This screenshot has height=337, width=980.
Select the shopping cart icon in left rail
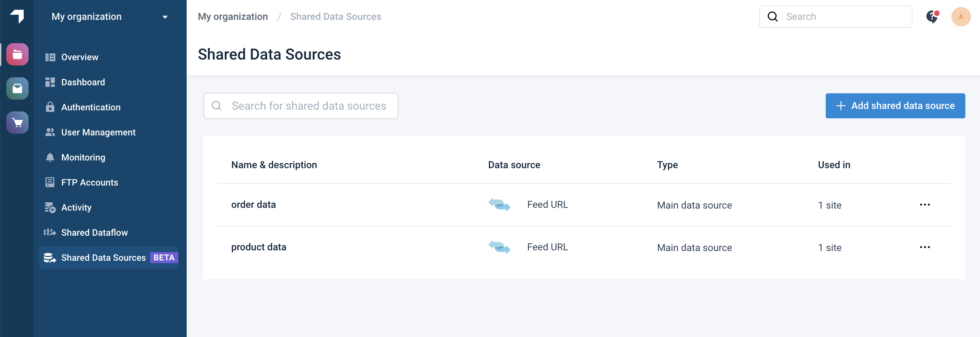[17, 123]
